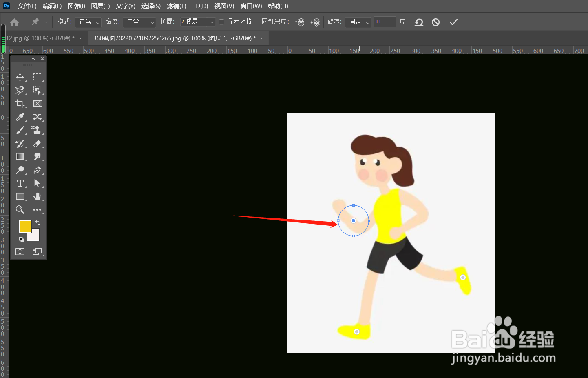Open the 密度 dropdown
Screen dimensions: 588x378
(x=139, y=22)
